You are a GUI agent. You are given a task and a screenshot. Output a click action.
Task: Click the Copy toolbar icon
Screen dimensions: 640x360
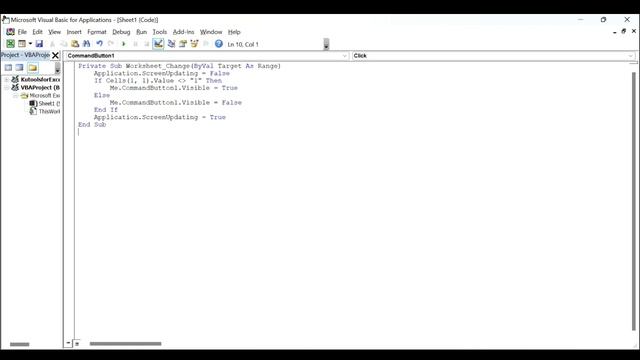64,44
